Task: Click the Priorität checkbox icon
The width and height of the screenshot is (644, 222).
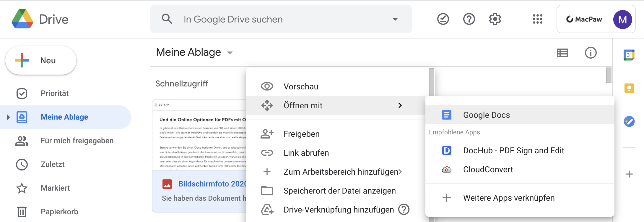Action: coord(22,93)
